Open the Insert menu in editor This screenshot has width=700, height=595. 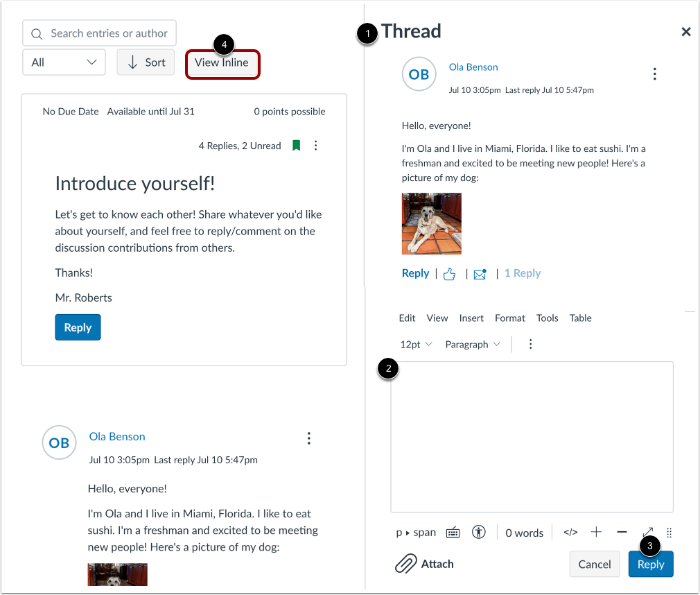tap(471, 318)
